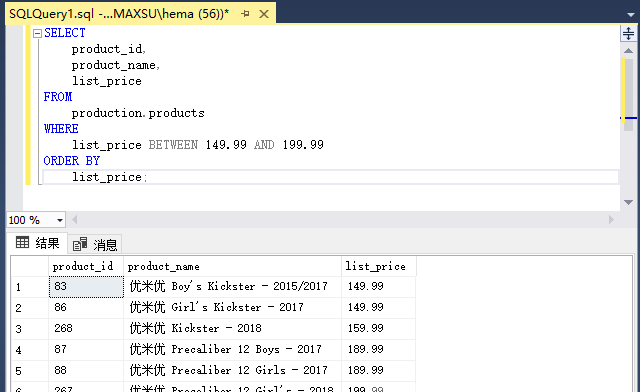Select row 3 header in results
Screen dimensions: 640x392
pyautogui.click(x=30, y=329)
